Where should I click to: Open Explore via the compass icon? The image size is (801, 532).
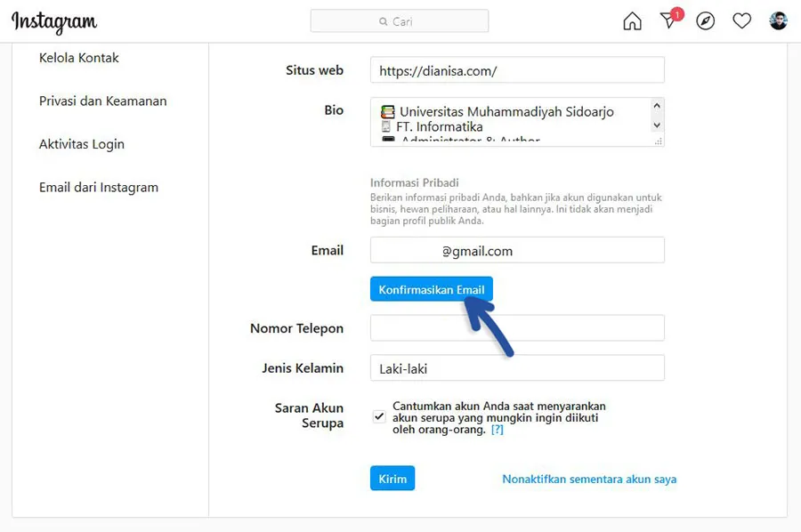706,20
